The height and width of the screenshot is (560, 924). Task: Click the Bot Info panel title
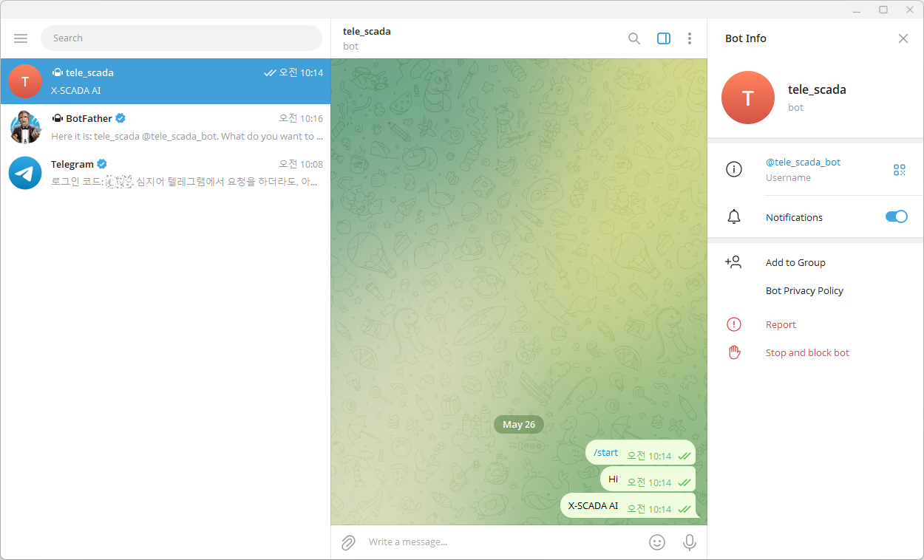click(746, 38)
